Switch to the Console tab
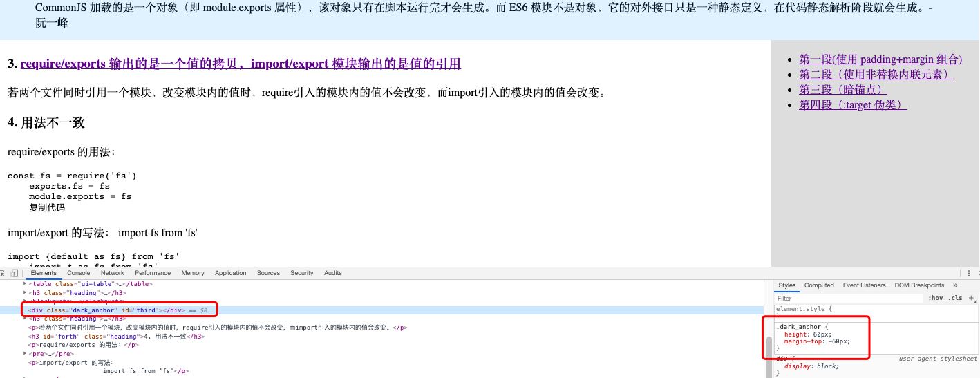 tap(79, 273)
